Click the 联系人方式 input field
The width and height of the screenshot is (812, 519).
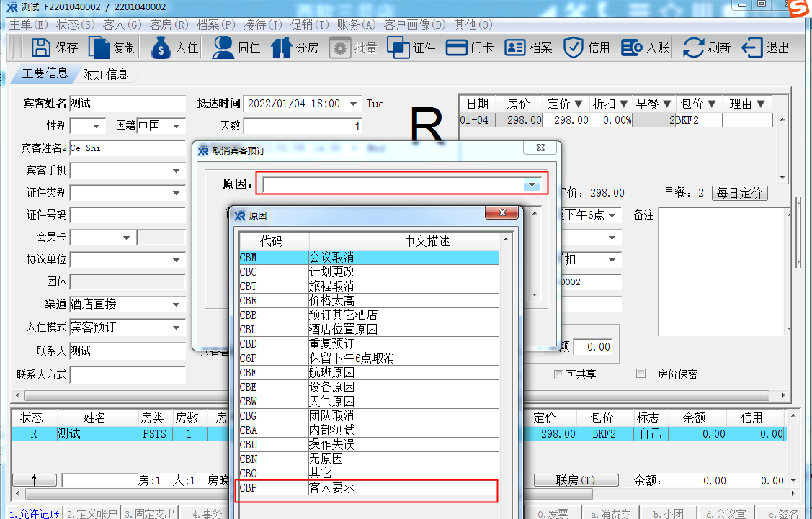(128, 374)
